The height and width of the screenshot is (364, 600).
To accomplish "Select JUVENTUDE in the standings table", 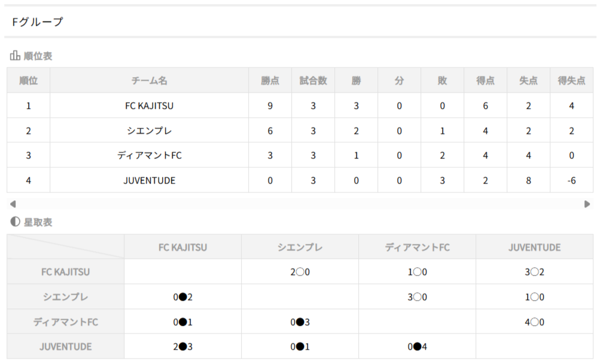I will click(x=149, y=180).
